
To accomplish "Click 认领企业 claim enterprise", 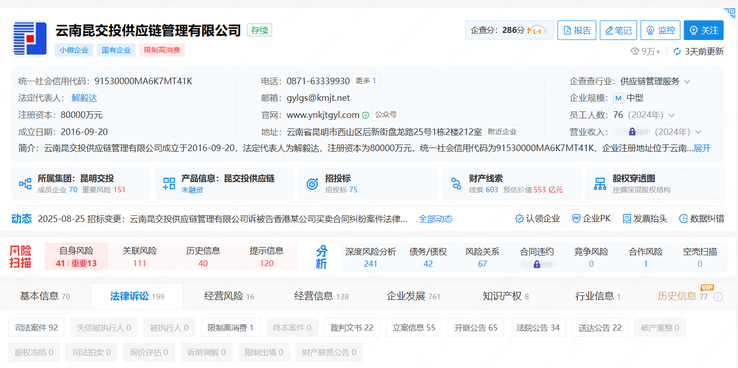I will (x=537, y=218).
